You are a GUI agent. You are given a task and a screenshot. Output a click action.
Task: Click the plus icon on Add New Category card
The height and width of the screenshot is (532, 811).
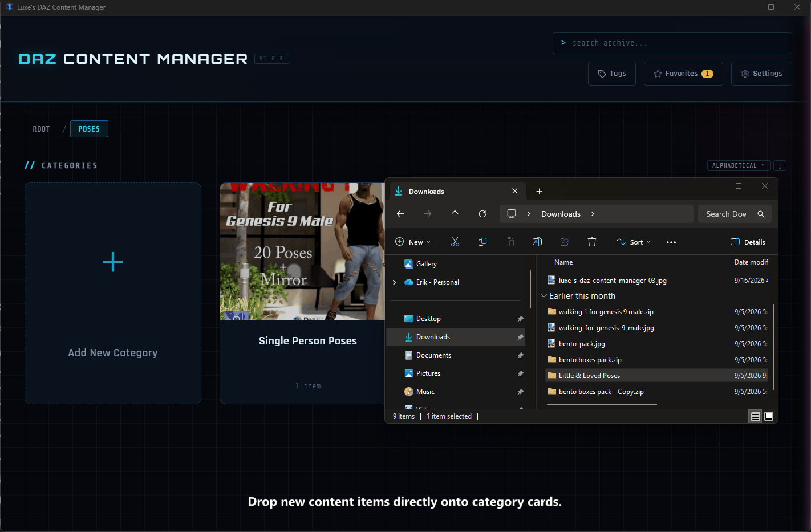point(113,262)
